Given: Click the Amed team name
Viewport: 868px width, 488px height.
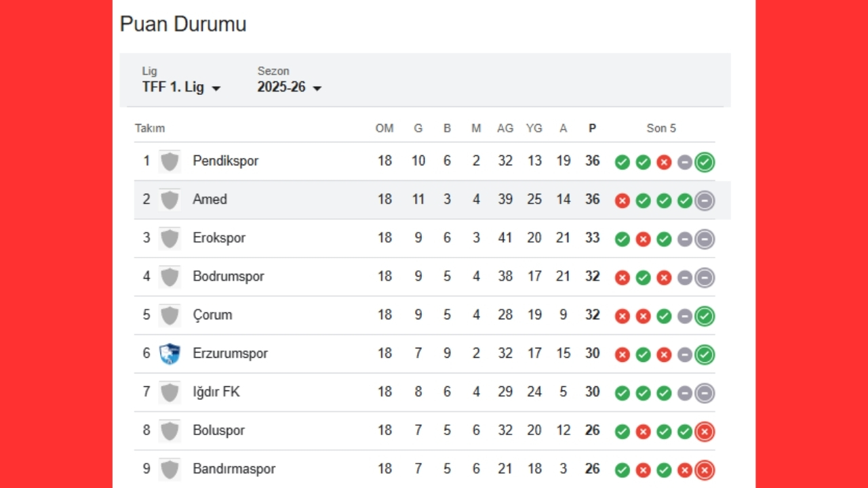Looking at the screenshot, I should pos(210,200).
